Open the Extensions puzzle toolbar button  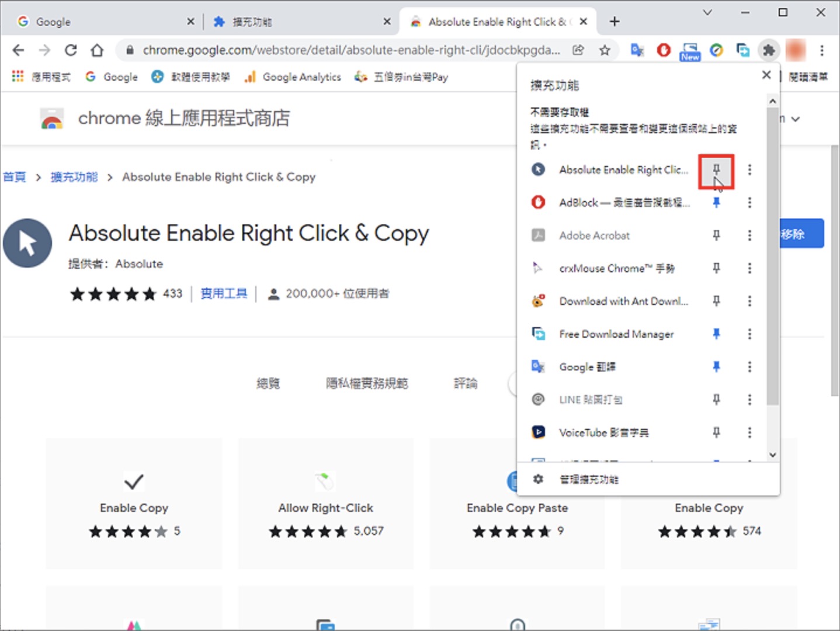(769, 50)
